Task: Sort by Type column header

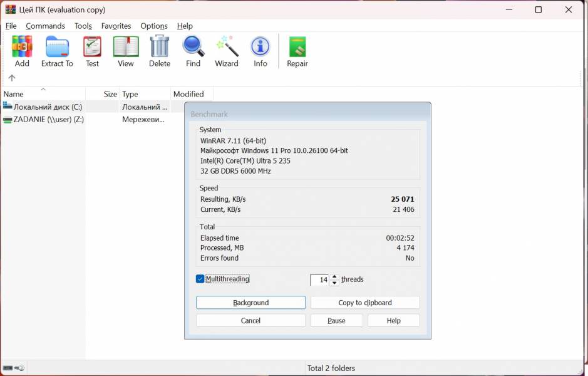Action: [x=145, y=94]
